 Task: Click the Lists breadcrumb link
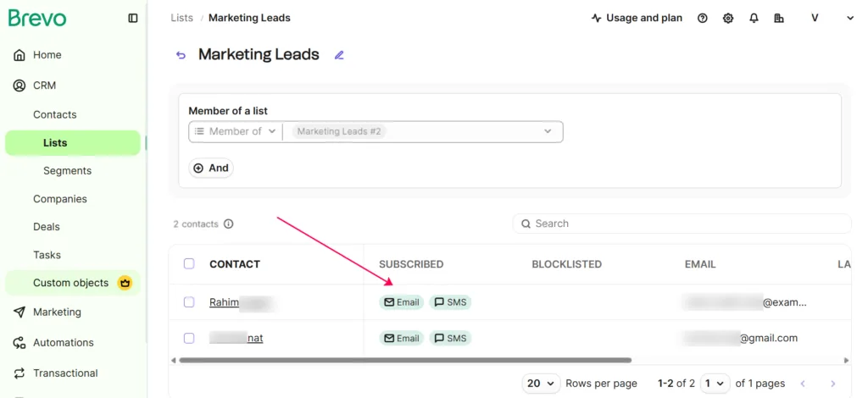pos(181,19)
